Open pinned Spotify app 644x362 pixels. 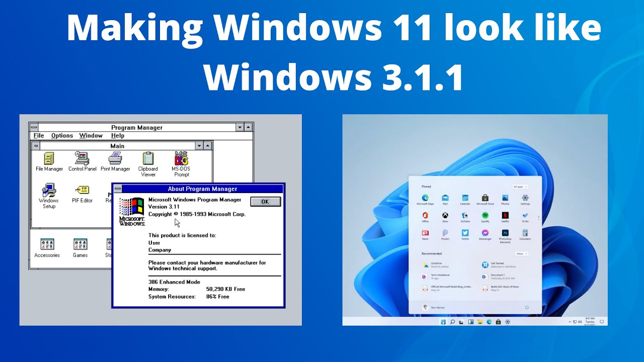point(485,218)
